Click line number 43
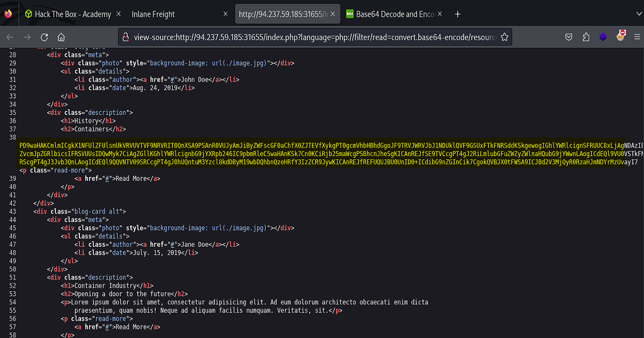Viewport: 644px width, 338px height. click(13, 211)
